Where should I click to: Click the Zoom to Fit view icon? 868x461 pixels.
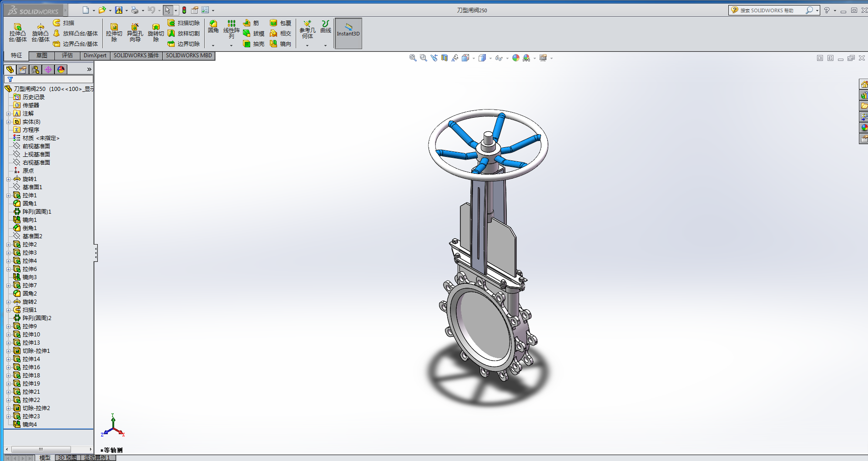[413, 58]
